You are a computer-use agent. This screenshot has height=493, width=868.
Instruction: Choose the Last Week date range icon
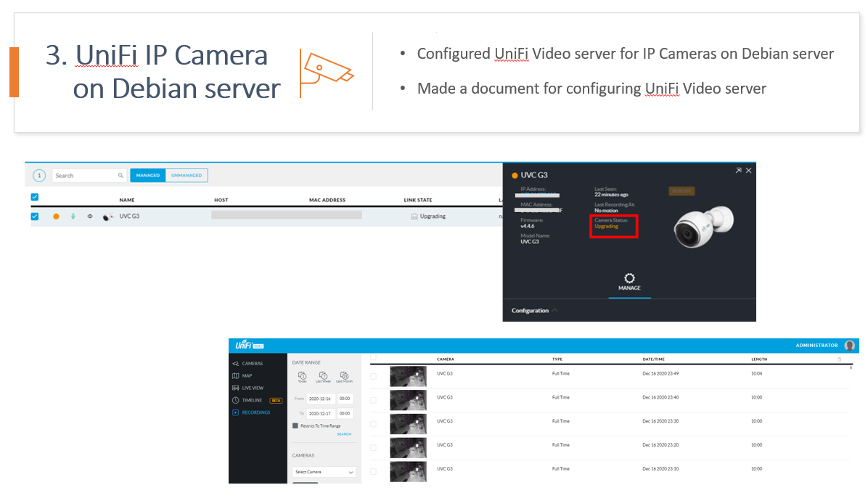coord(323,377)
